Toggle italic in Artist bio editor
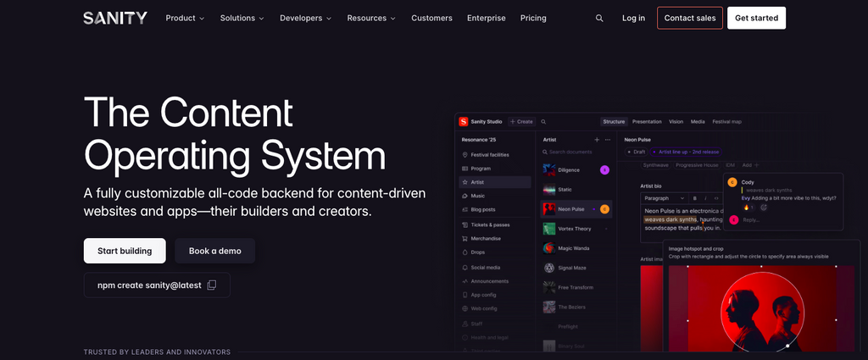Image resolution: width=868 pixels, height=360 pixels. 705,198
